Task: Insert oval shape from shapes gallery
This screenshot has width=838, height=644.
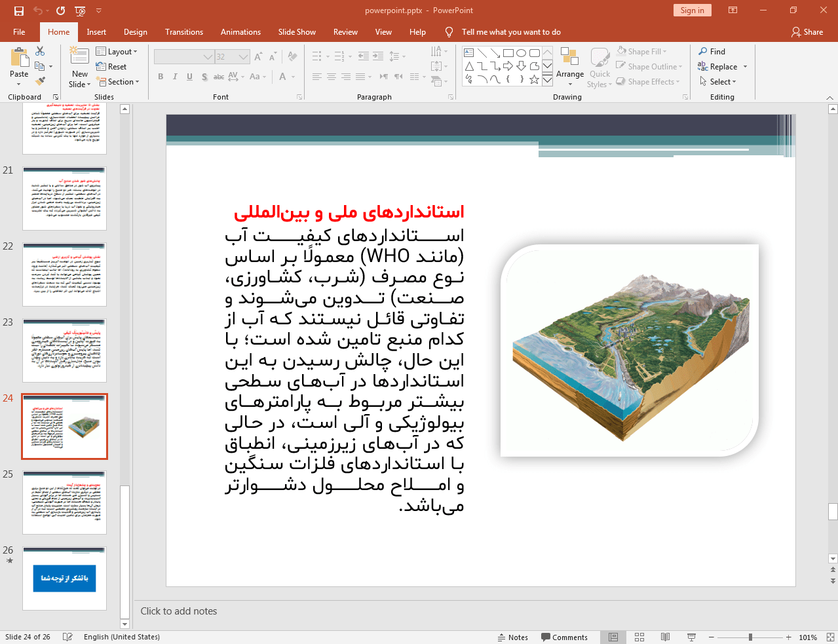Action: [522, 53]
